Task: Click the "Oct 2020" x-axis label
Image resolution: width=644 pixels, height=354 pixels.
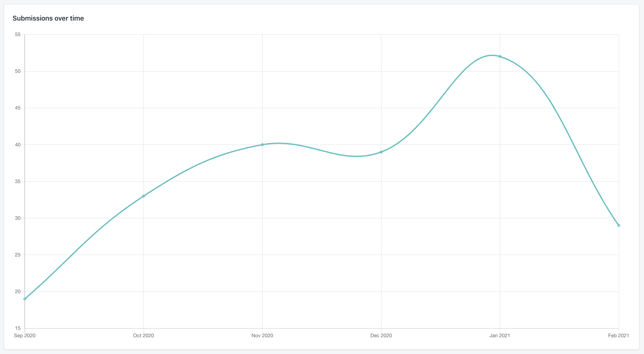Action: 143,336
